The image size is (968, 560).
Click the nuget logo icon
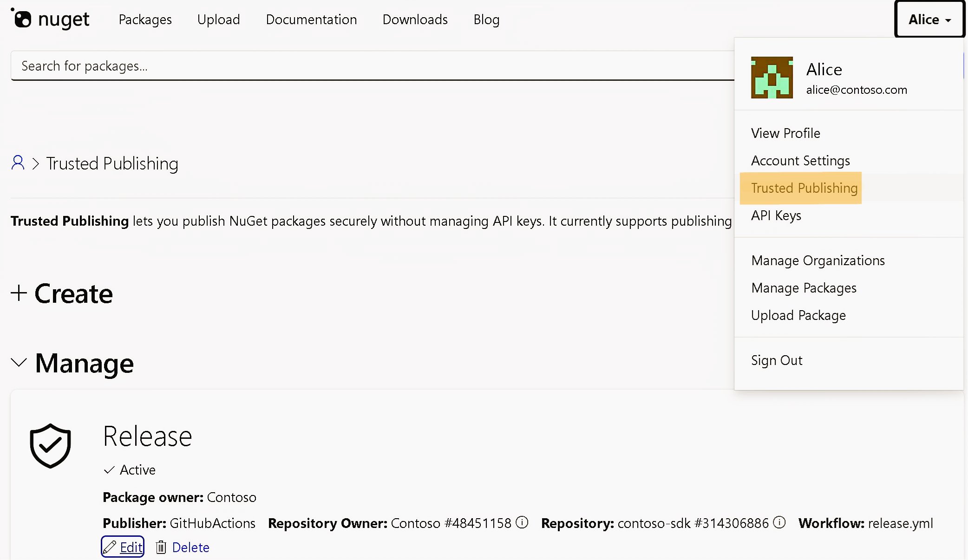tap(23, 19)
